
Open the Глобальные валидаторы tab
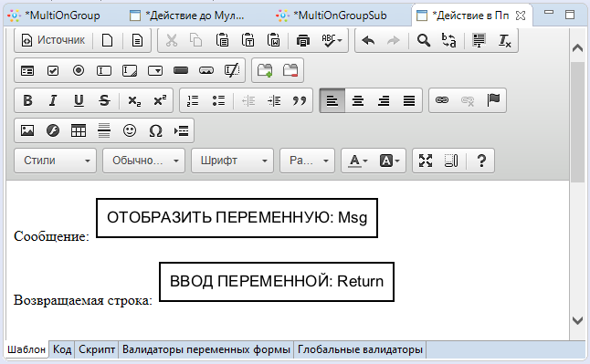pos(360,349)
